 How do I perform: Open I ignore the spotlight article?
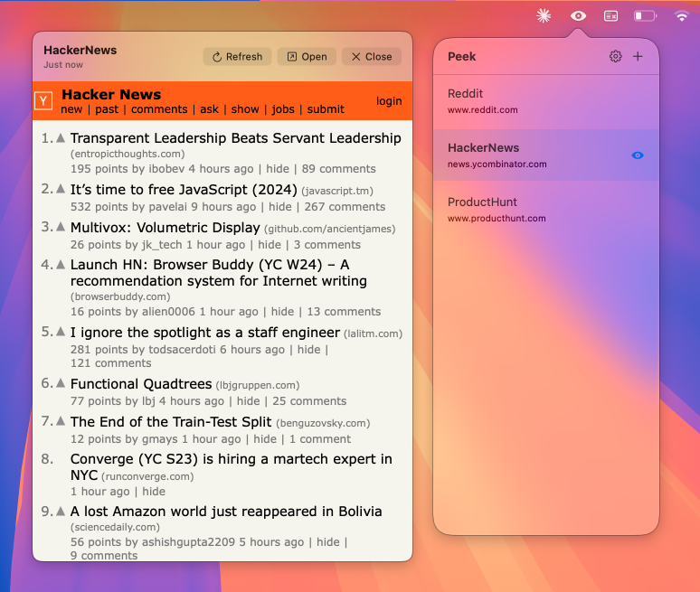(x=205, y=333)
